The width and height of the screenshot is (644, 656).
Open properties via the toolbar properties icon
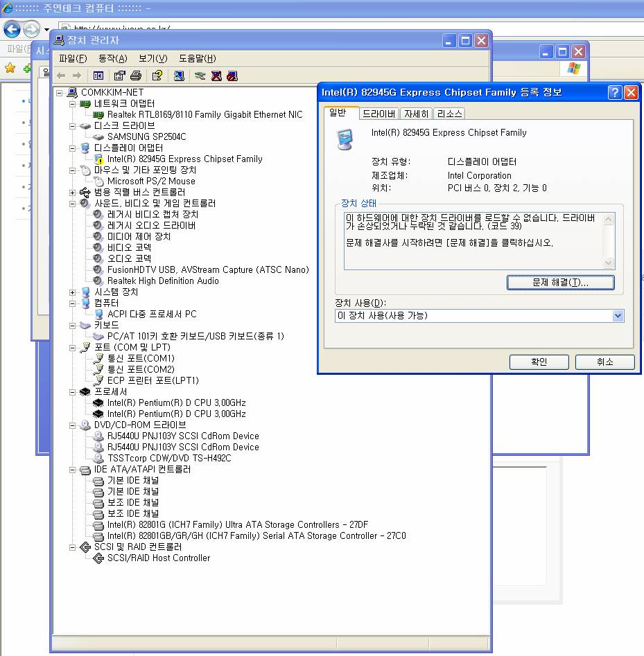119,76
